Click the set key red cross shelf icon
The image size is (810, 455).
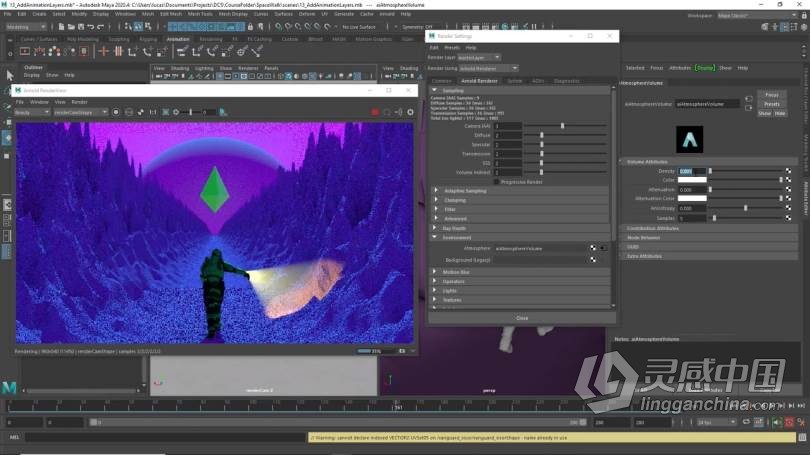pyautogui.click(x=103, y=51)
